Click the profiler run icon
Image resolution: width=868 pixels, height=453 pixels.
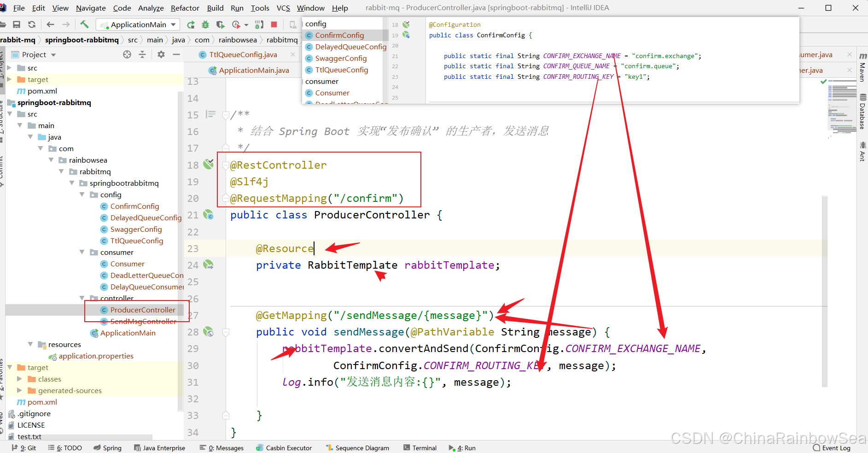click(x=236, y=24)
